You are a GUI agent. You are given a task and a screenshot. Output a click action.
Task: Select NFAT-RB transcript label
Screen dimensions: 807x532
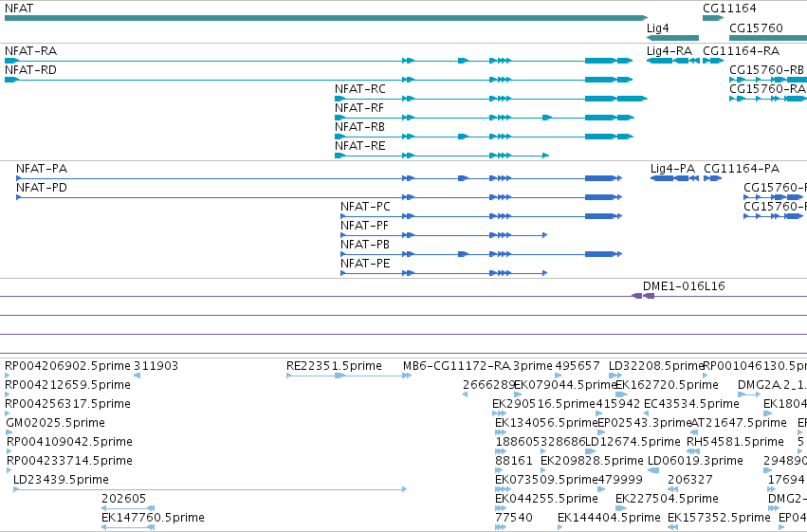tap(359, 127)
